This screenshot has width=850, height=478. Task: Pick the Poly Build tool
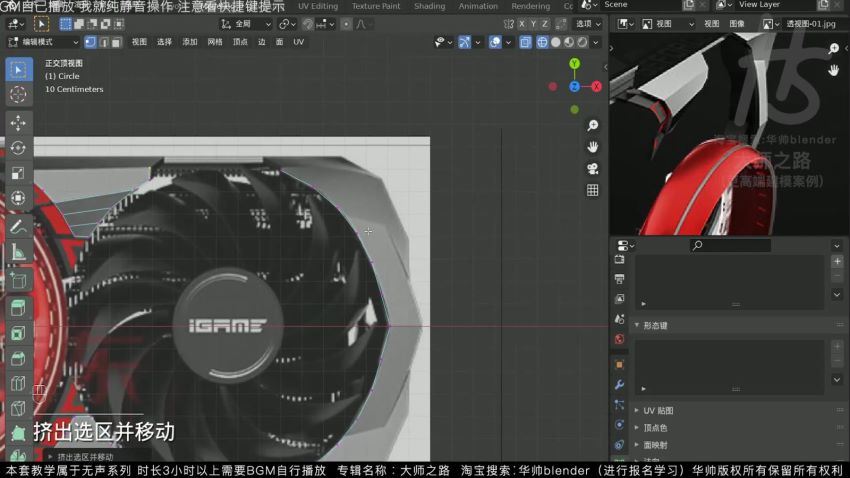point(18,433)
